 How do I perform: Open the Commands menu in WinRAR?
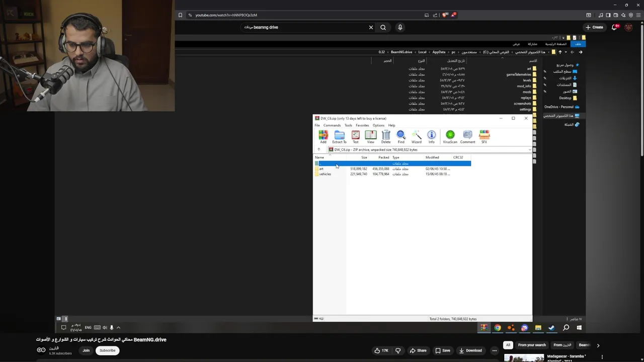click(x=332, y=125)
